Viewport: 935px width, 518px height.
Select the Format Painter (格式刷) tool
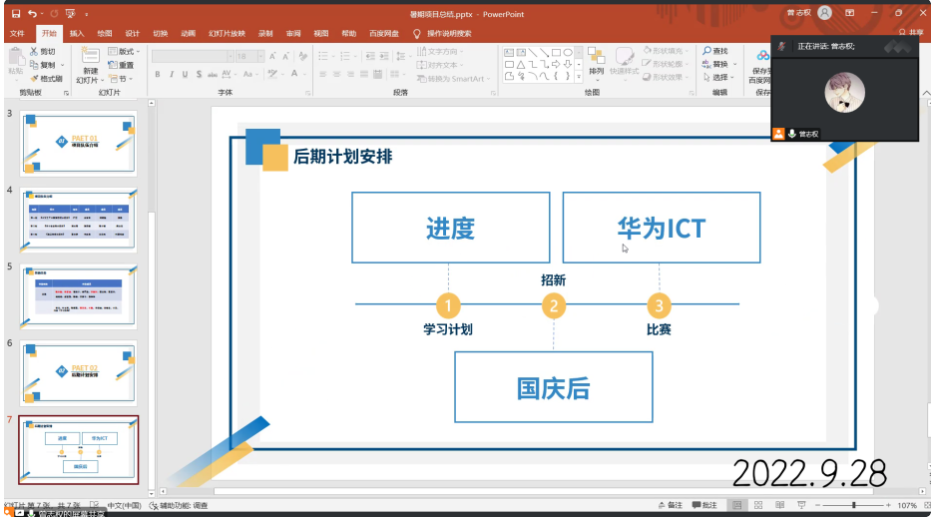46,78
